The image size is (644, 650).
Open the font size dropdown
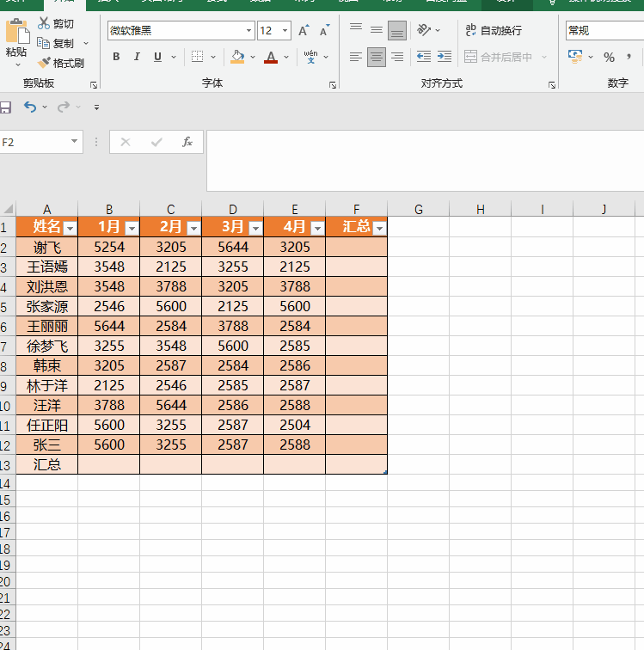pyautogui.click(x=285, y=31)
